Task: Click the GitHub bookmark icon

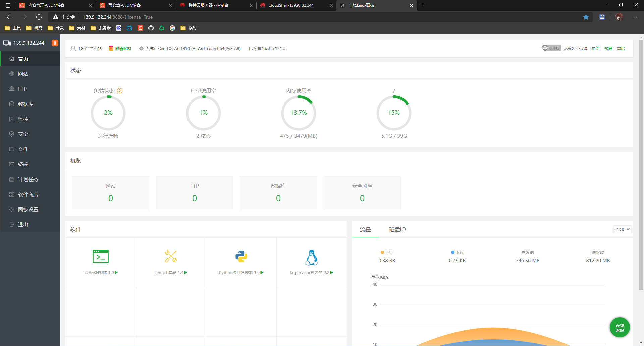Action: click(151, 28)
